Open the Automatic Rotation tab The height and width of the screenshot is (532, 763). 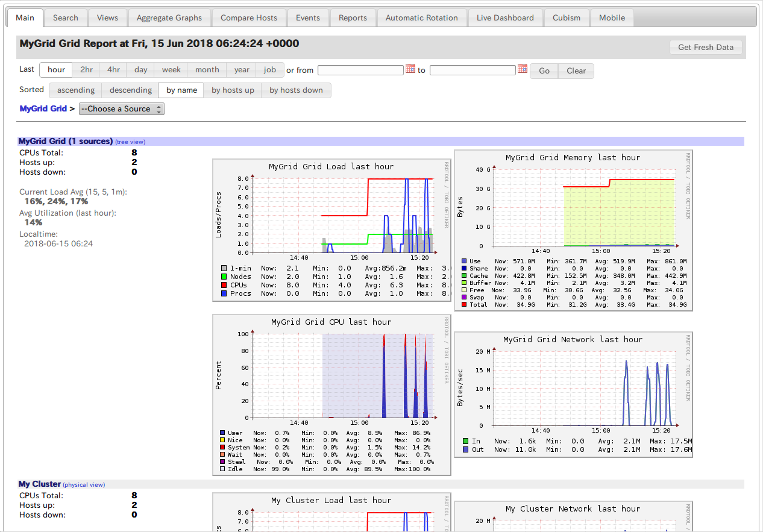click(x=422, y=17)
